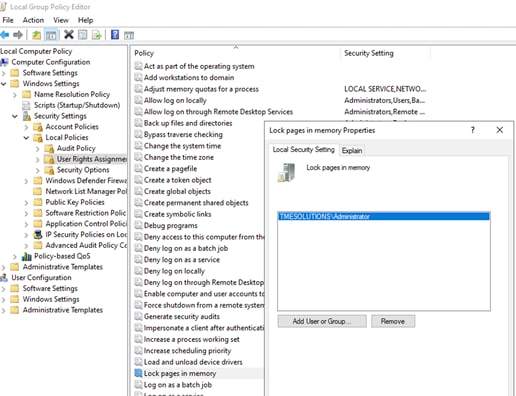
Task: Click the Properties toolbar icon
Action: click(x=83, y=35)
